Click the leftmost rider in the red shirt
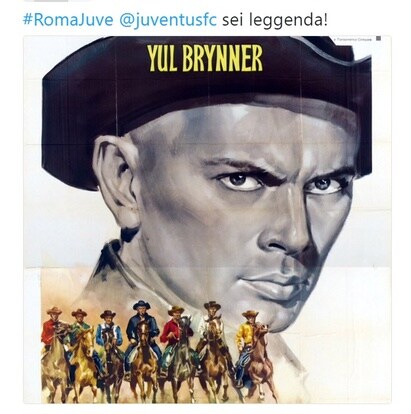The height and width of the screenshot is (414, 411). point(52,330)
